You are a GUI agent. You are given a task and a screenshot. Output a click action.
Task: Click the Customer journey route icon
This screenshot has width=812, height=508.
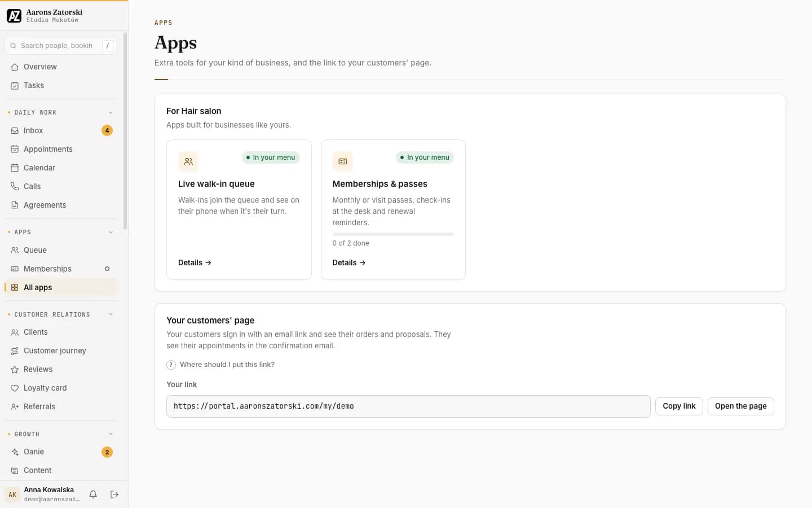15,351
